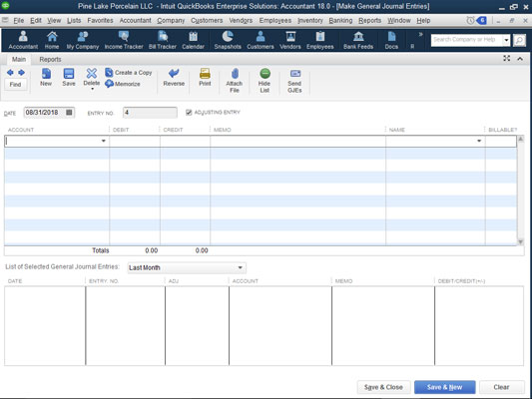The width and height of the screenshot is (532, 399).
Task: Click Save & New button
Action: tap(444, 387)
